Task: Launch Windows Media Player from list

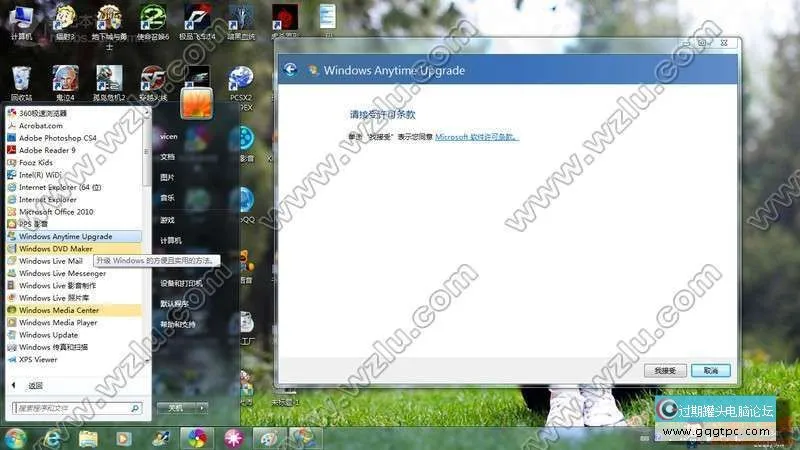Action: 74,322
